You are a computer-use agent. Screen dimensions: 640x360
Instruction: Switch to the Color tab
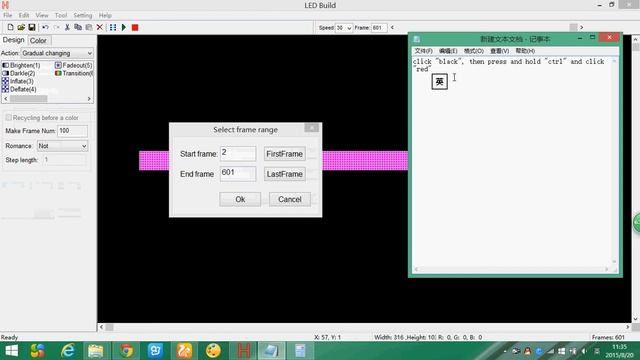point(38,40)
